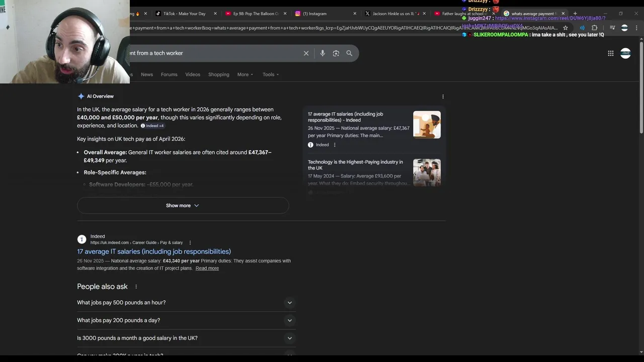Open the Google apps grid icon

pyautogui.click(x=611, y=53)
